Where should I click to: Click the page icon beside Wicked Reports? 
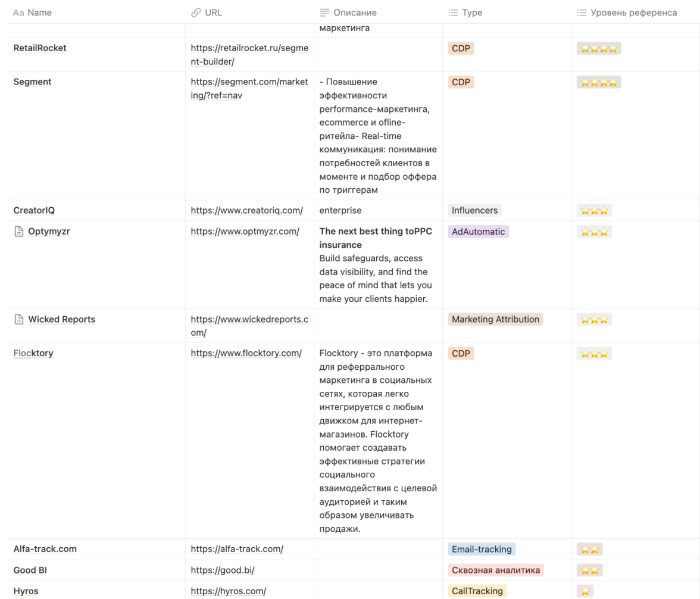(x=18, y=319)
